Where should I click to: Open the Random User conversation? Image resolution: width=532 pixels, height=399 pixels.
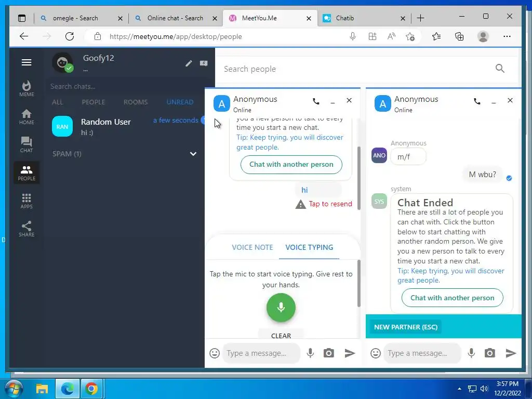(126, 127)
